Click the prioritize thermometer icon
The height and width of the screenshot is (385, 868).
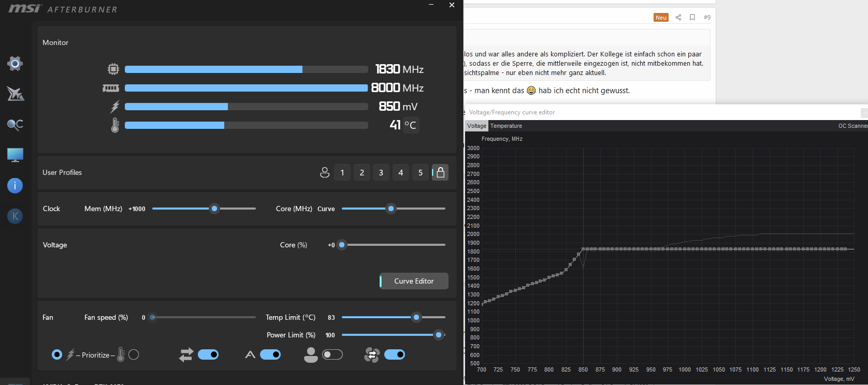[x=121, y=354]
